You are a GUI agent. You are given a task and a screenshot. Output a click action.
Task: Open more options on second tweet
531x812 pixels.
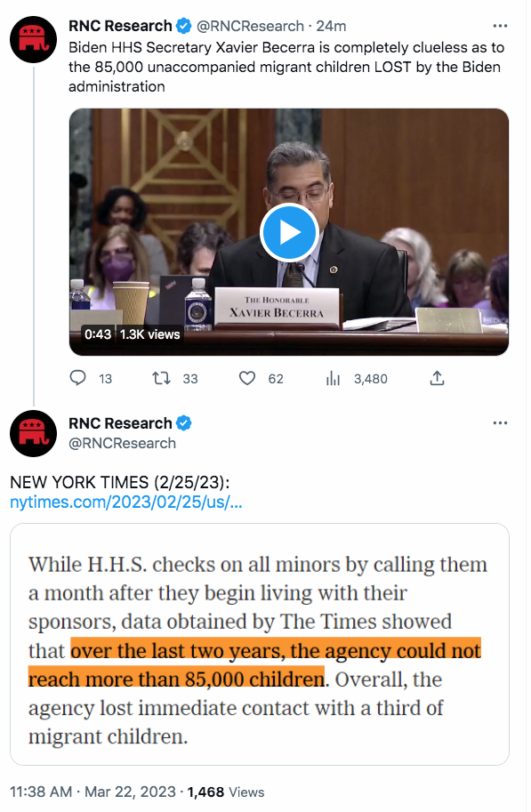[x=500, y=423]
